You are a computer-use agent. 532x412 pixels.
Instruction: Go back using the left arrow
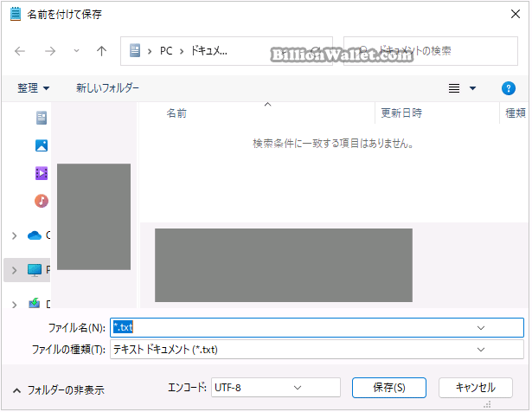(20, 51)
